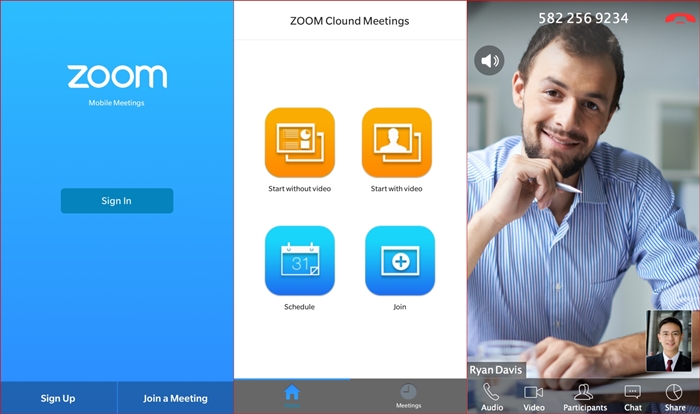The image size is (700, 414).
Task: Click the ZOOM Clound Meetings title
Action: click(x=350, y=21)
